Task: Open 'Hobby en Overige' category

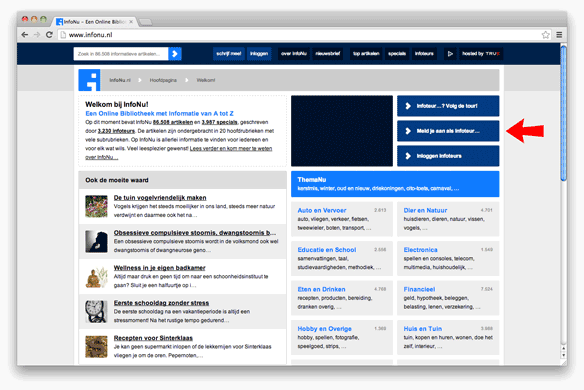Action: [324, 329]
